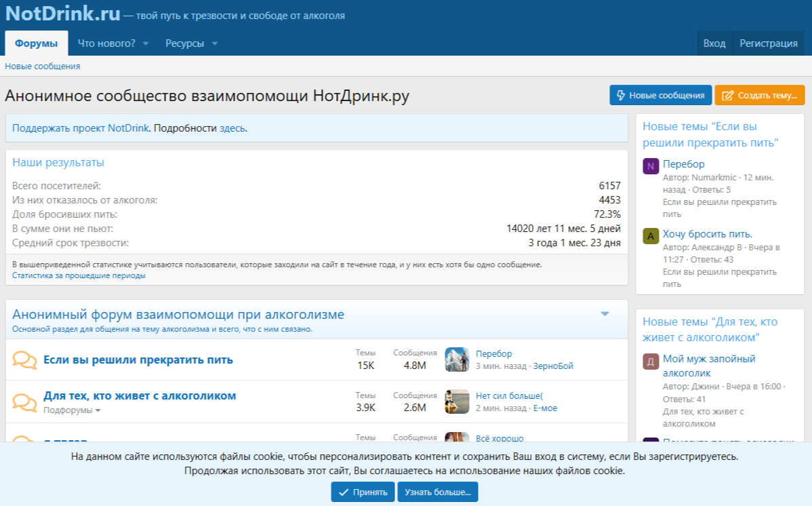
Task: Click the olive A avatar of Александр В
Action: point(651,236)
